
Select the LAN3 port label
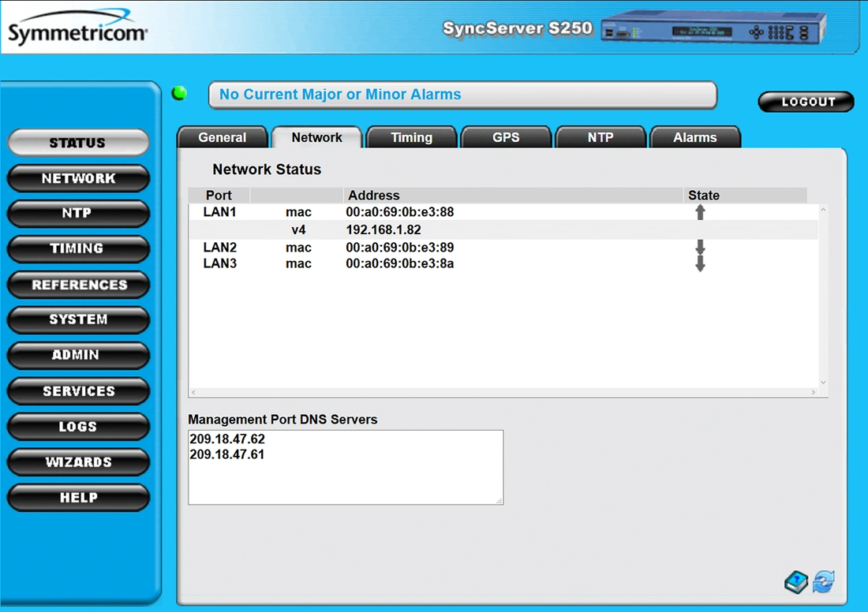point(220,263)
